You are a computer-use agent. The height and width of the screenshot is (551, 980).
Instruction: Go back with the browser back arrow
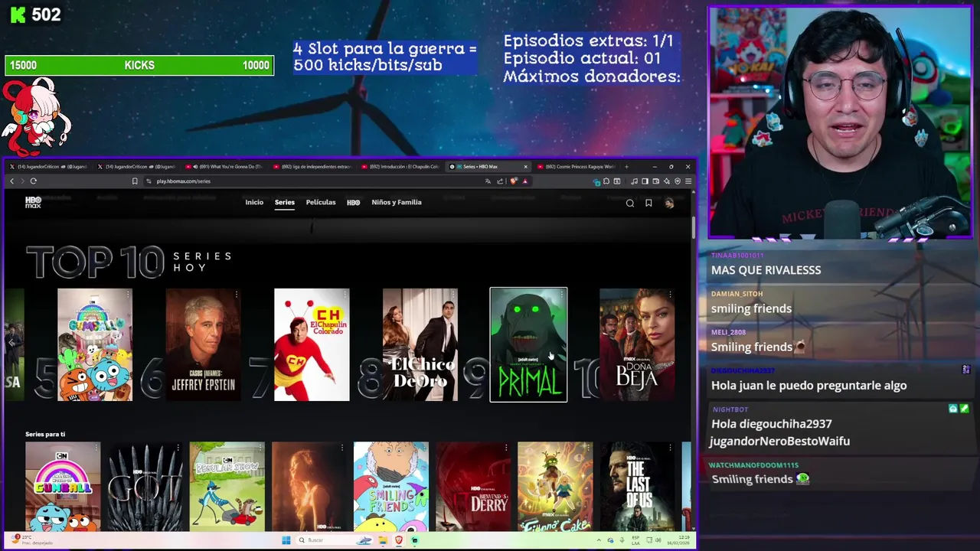pos(11,181)
